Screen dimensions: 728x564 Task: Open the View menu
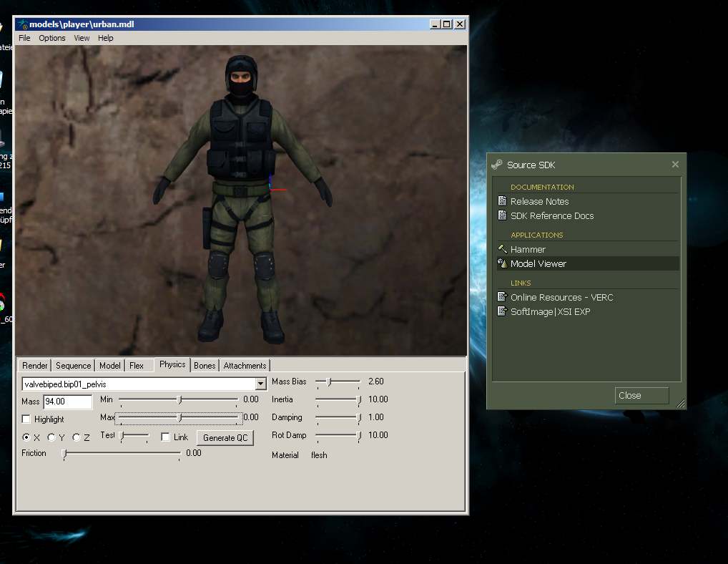point(82,38)
